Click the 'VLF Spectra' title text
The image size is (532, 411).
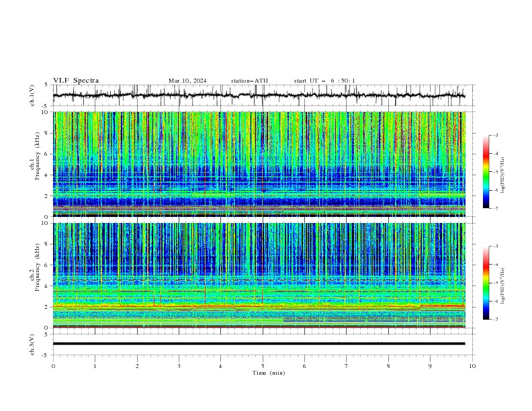pyautogui.click(x=76, y=81)
